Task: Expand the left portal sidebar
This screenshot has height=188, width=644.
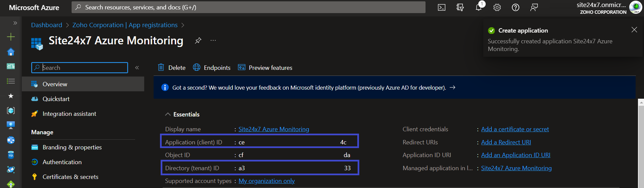Action: (x=15, y=23)
